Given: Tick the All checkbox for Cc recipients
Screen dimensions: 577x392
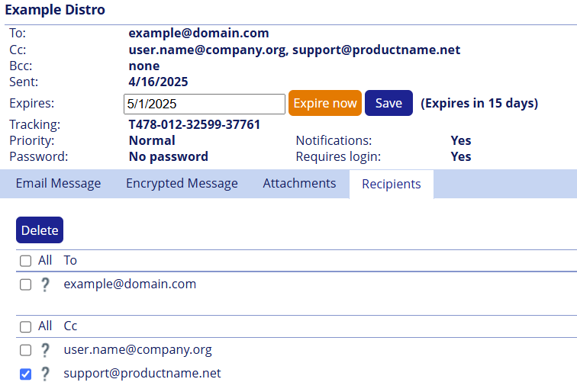Looking at the screenshot, I should [x=25, y=326].
